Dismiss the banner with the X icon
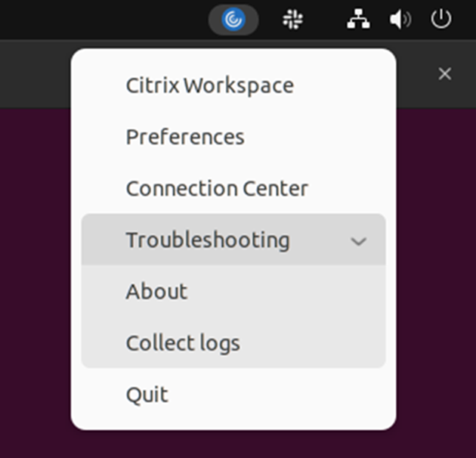This screenshot has height=458, width=476. 445,73
